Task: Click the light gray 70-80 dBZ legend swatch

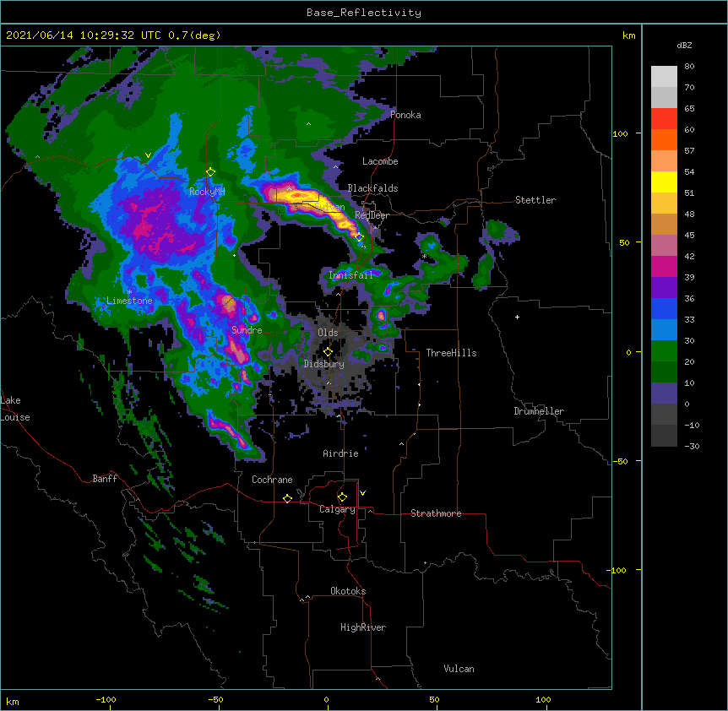Action: click(664, 77)
